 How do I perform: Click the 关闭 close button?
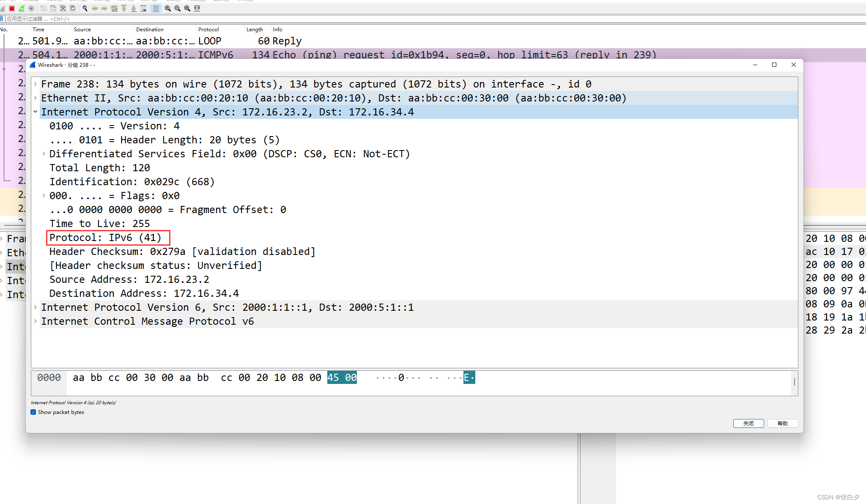coord(748,423)
